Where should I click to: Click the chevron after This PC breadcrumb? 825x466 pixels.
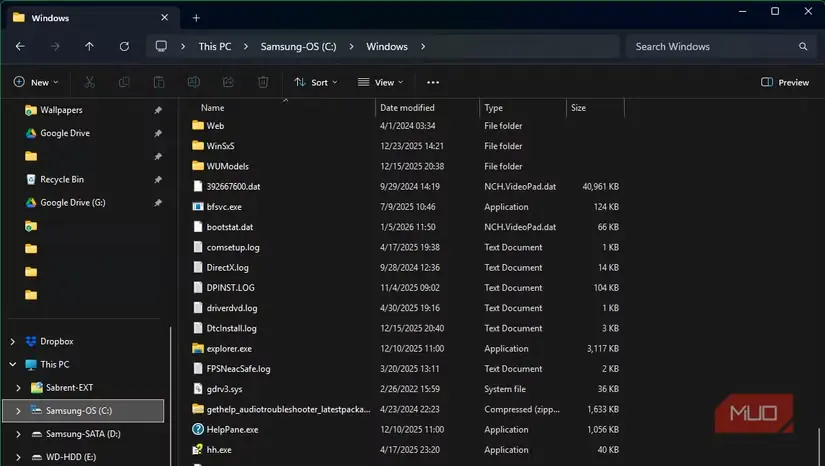tap(246, 46)
